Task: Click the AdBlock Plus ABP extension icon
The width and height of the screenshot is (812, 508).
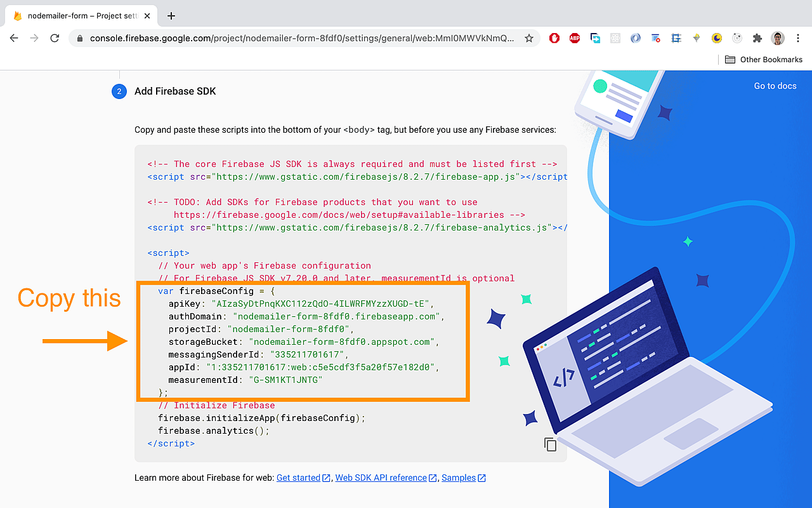Action: coord(575,38)
